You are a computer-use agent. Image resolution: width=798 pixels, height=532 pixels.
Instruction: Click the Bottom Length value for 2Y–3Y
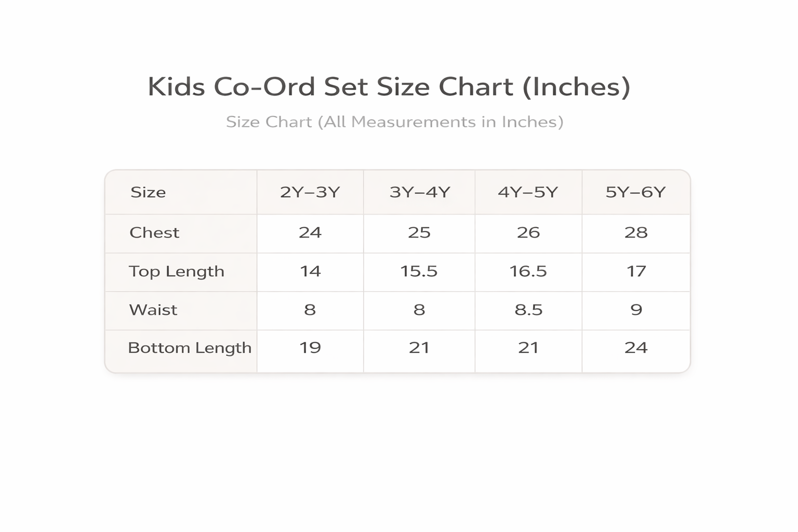coord(310,348)
